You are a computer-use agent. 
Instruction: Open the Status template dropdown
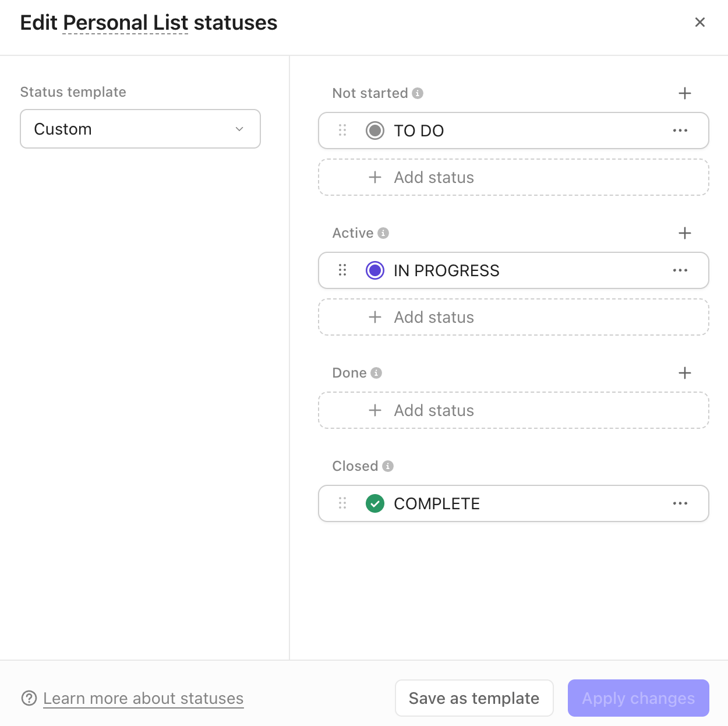coord(140,129)
